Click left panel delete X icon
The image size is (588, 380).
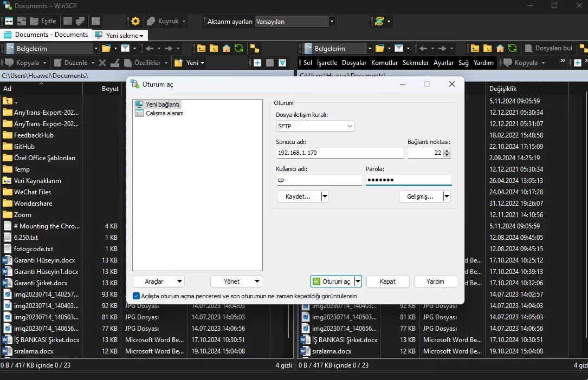102,63
